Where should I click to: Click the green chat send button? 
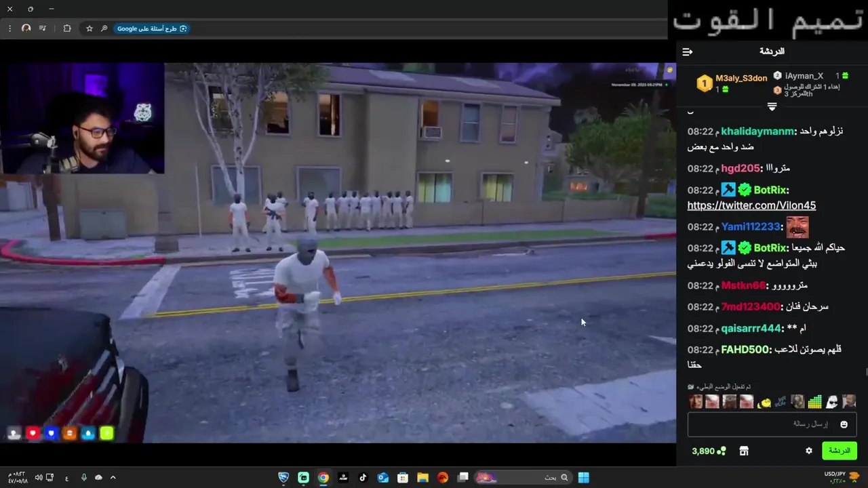(840, 451)
